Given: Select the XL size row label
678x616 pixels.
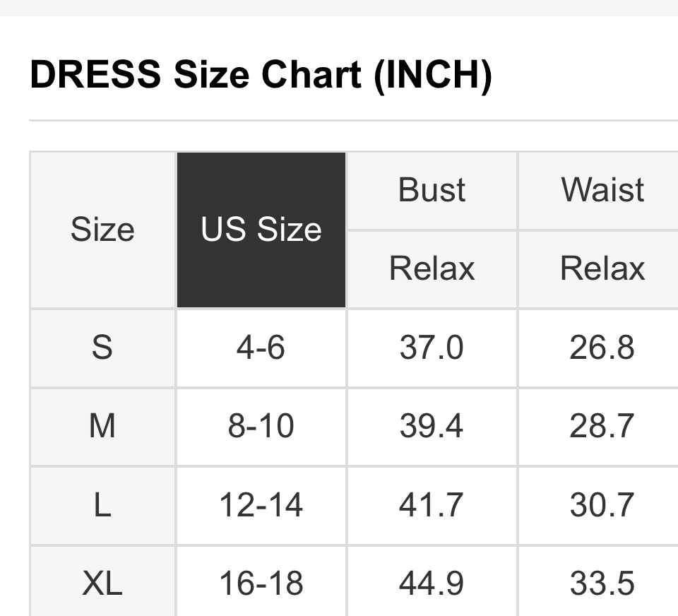Looking at the screenshot, I should [x=102, y=582].
